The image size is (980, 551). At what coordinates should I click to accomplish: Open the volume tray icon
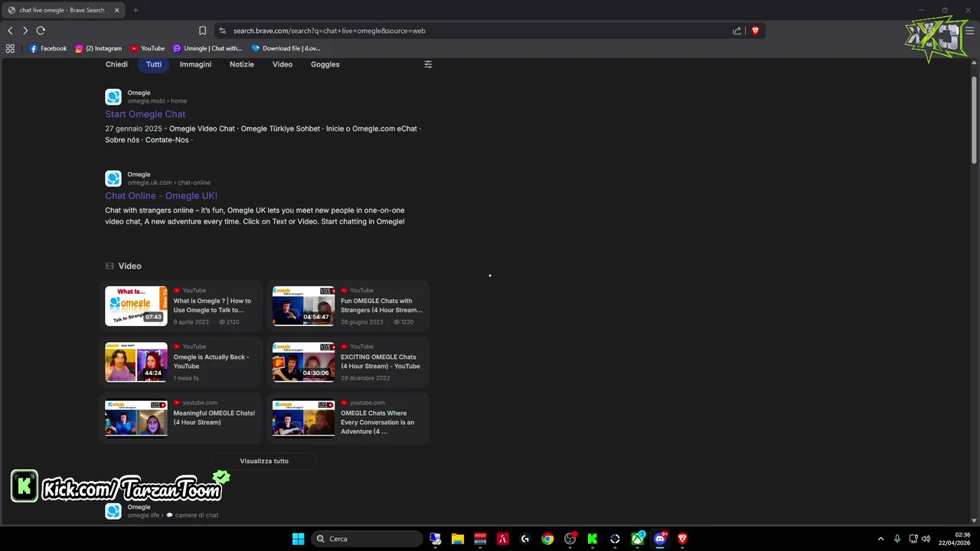(926, 539)
